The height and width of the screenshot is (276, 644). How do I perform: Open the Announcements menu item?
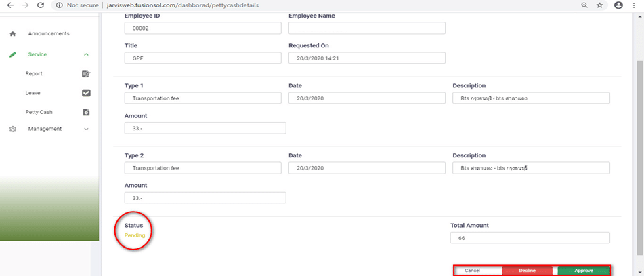point(48,34)
